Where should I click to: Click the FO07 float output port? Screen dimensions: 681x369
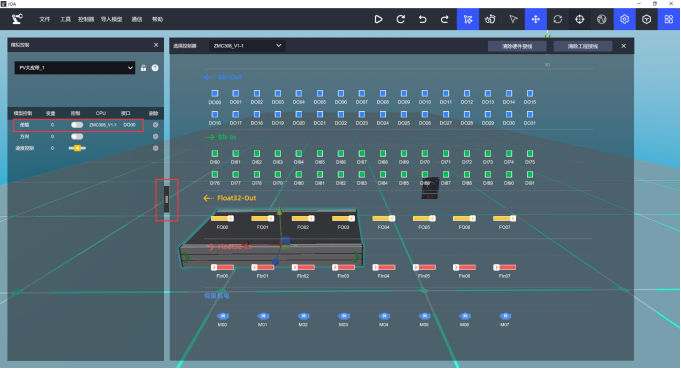coord(504,218)
